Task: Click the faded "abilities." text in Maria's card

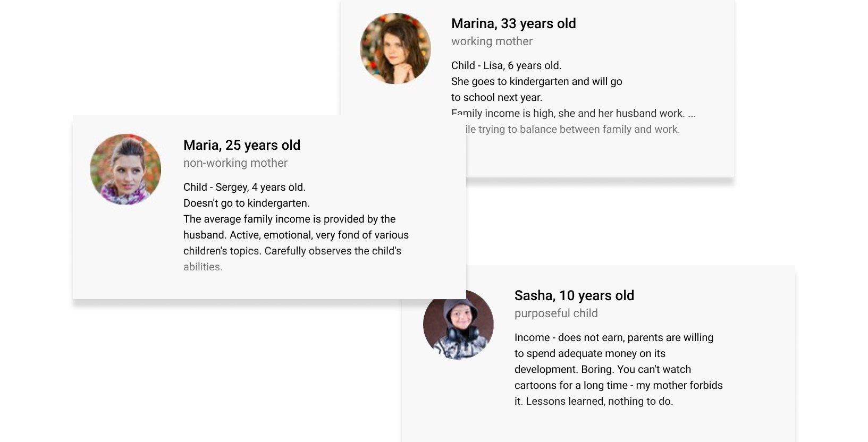Action: (203, 267)
